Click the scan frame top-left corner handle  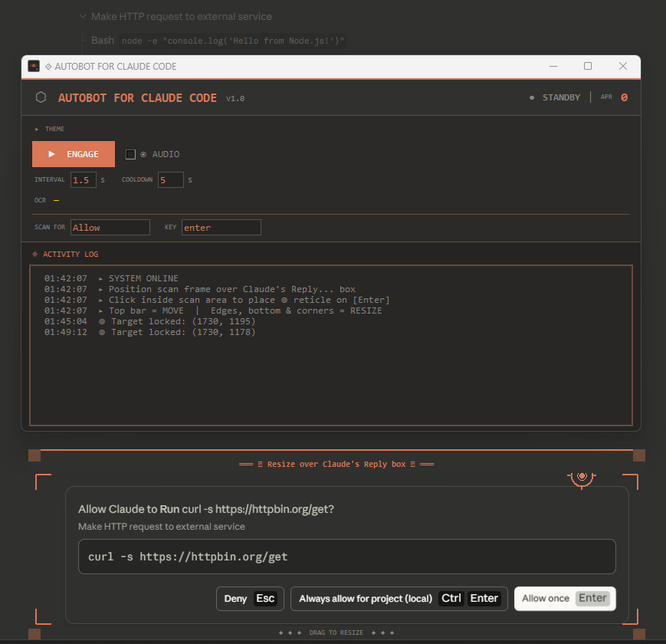[x=34, y=455]
